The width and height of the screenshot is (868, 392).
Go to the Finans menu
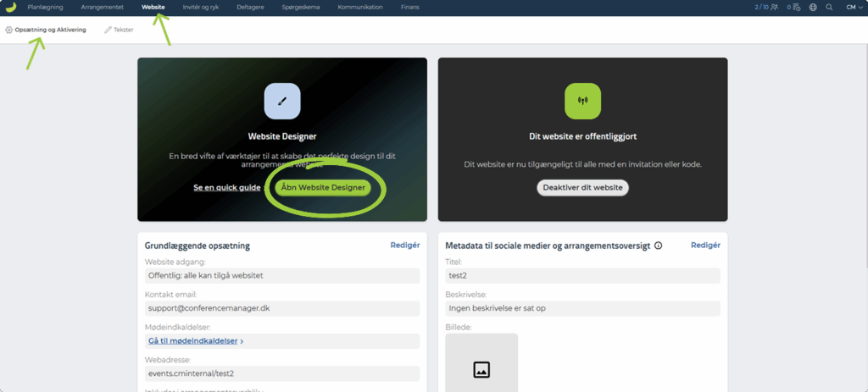click(x=409, y=7)
